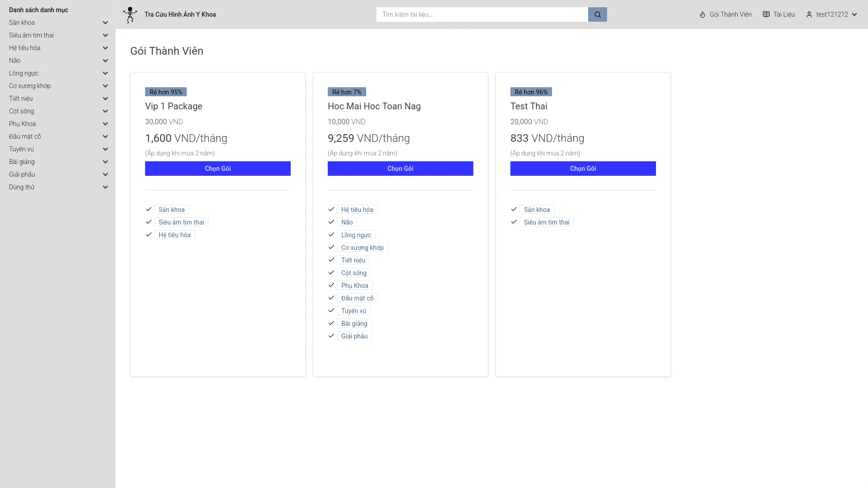Screen dimensions: 868x488
Task: Open the test121212 account dropdown
Action: click(x=836, y=14)
